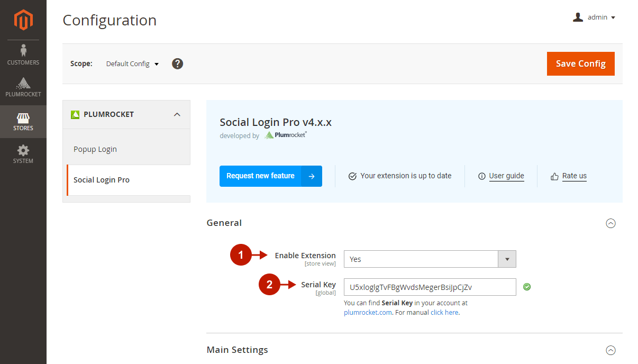
Task: Open the Customers sidebar menu
Action: pos(23,56)
